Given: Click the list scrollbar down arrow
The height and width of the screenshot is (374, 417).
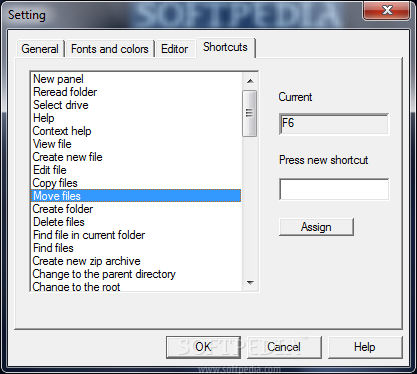Looking at the screenshot, I should click(x=250, y=283).
